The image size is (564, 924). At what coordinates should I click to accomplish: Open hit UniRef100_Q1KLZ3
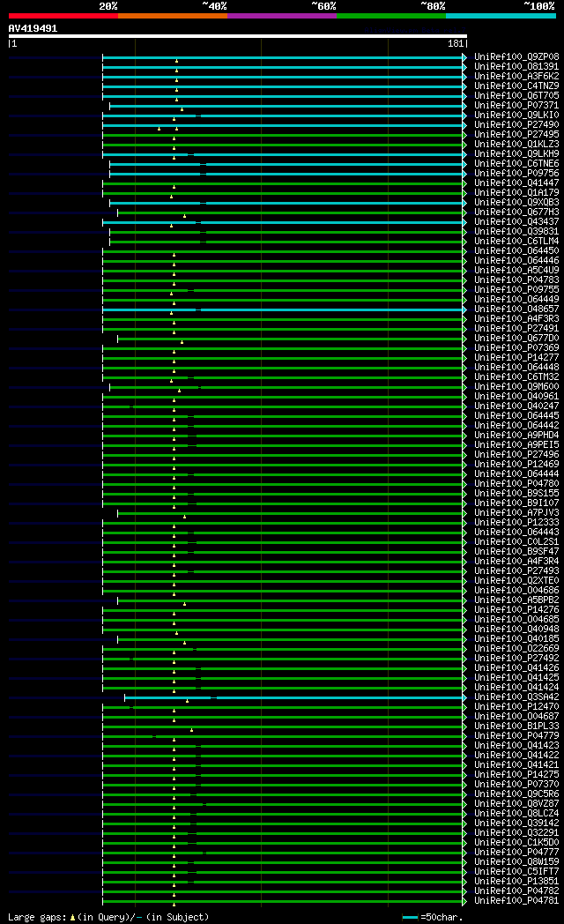point(517,145)
